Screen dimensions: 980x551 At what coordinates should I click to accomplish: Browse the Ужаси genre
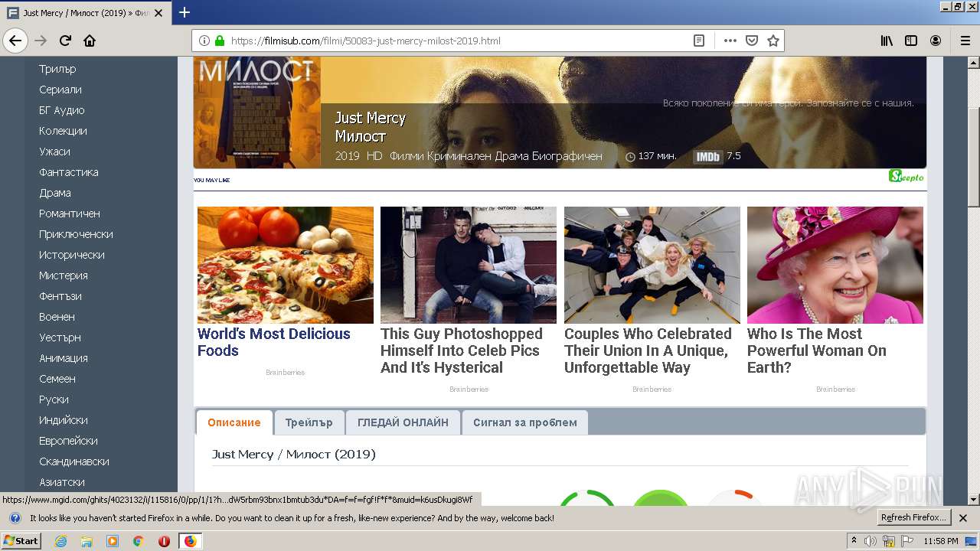click(54, 152)
